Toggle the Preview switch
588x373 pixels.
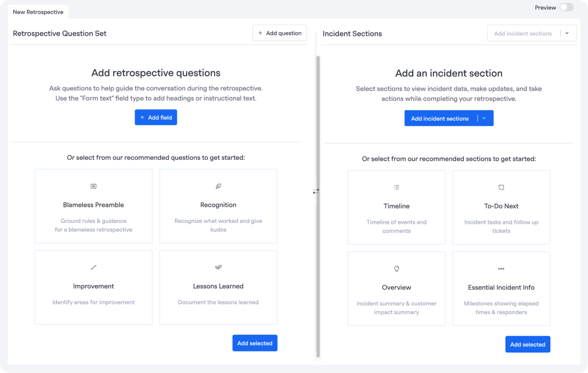coord(566,8)
